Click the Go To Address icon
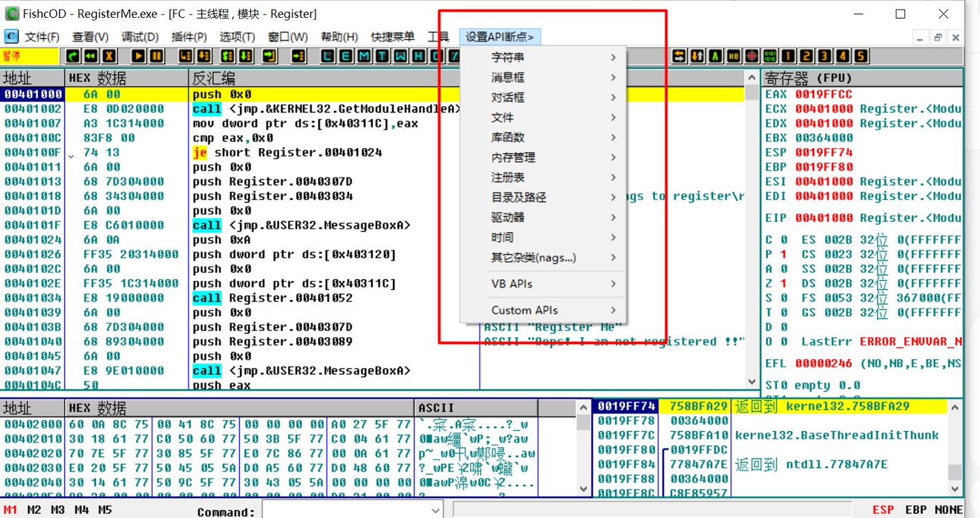The height and width of the screenshot is (518, 980). click(x=299, y=56)
